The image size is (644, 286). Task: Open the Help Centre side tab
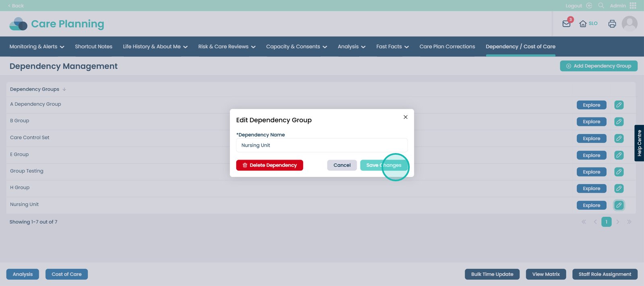pos(639,143)
